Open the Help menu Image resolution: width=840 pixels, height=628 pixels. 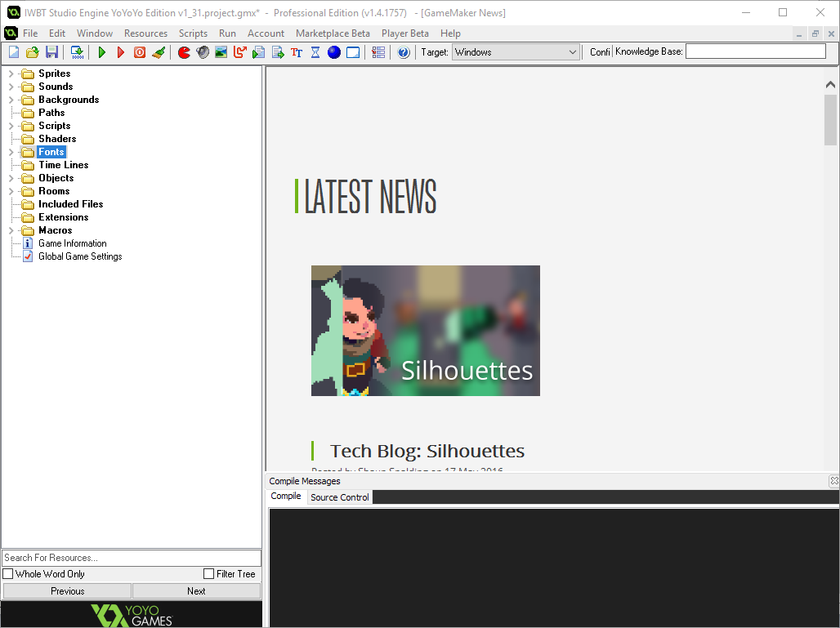[450, 33]
